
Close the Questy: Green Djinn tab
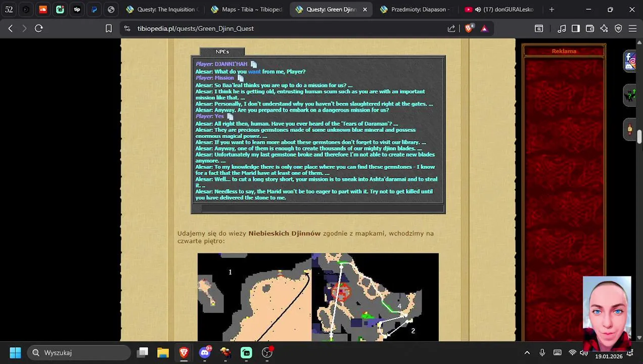365,10
